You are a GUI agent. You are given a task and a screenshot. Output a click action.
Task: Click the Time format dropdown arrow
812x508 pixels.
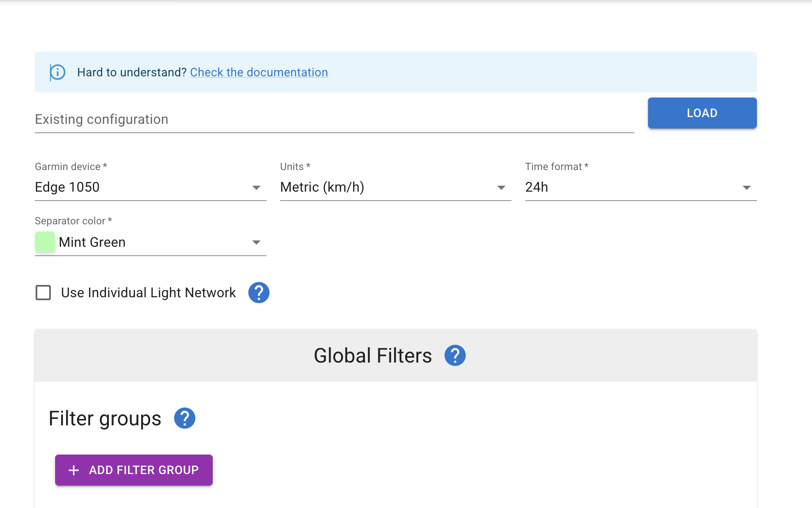(x=746, y=187)
